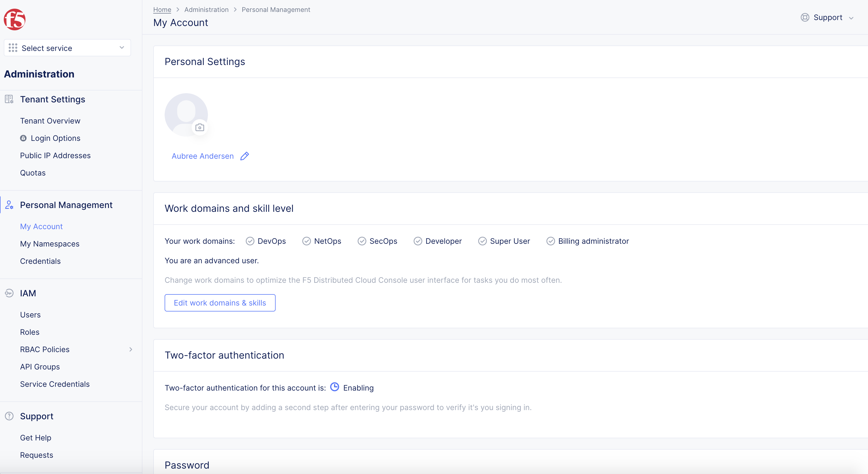
Task: Expand the RBAC Policies submenu
Action: [131, 349]
